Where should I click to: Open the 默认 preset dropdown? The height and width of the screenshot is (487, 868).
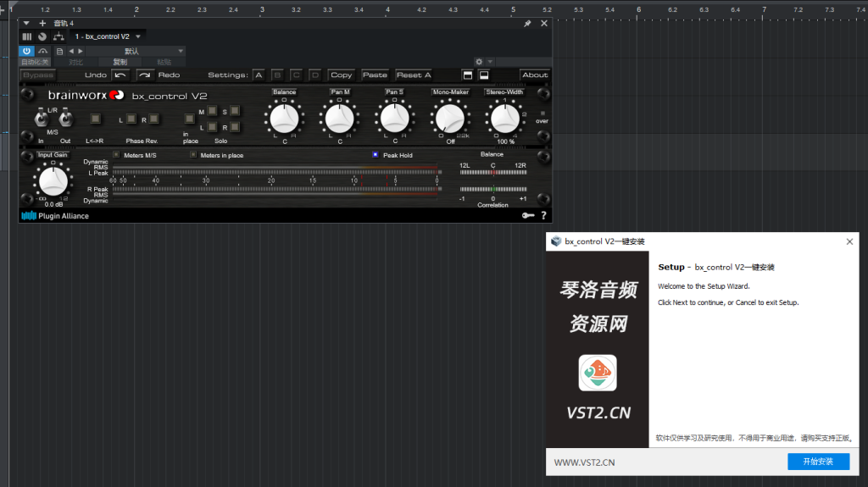coord(135,51)
